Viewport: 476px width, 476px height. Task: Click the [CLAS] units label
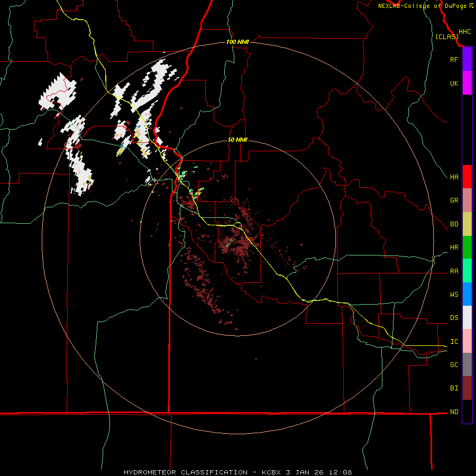click(x=447, y=37)
